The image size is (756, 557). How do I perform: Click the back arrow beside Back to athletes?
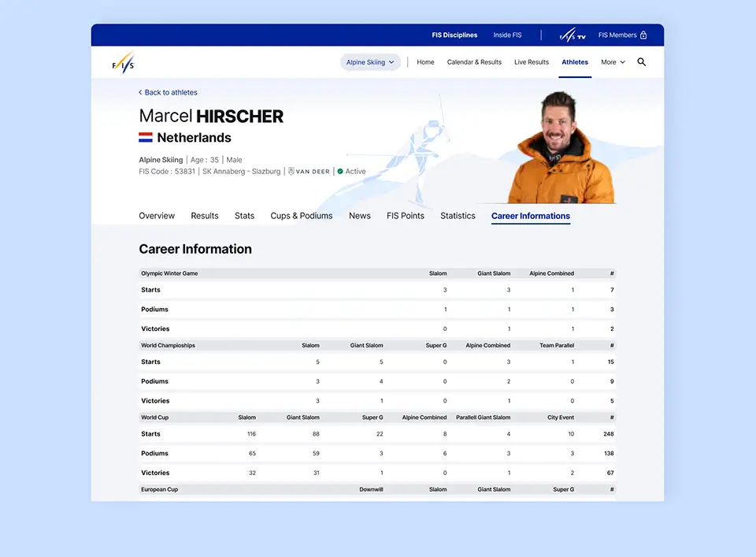[x=141, y=93]
